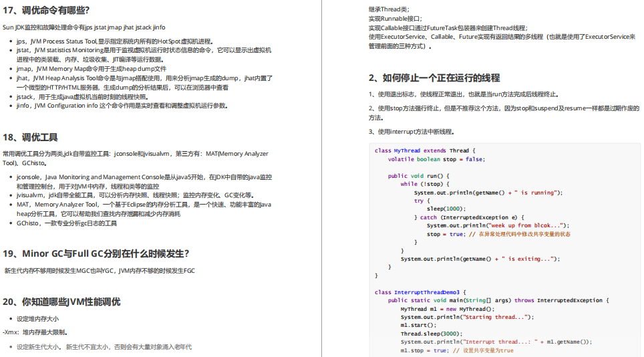Click the line '1、使用退出标志,使线程正常退出'
This screenshot has width=644, height=357.
coord(463,94)
